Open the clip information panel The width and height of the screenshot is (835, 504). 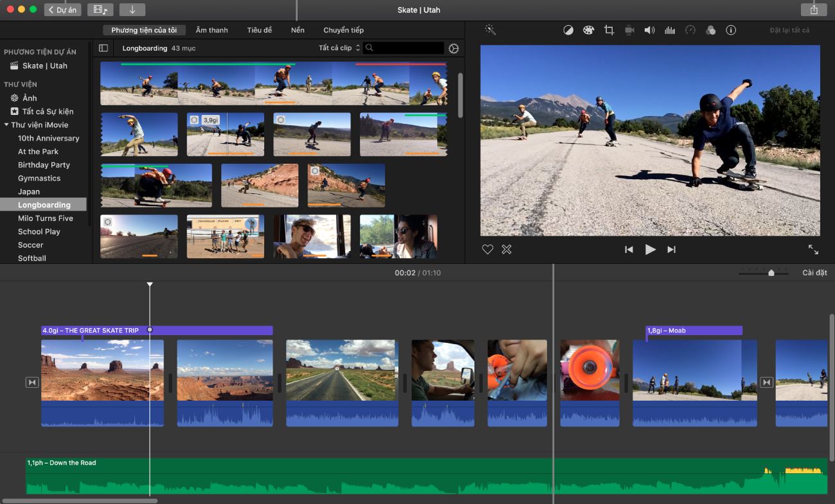731,30
